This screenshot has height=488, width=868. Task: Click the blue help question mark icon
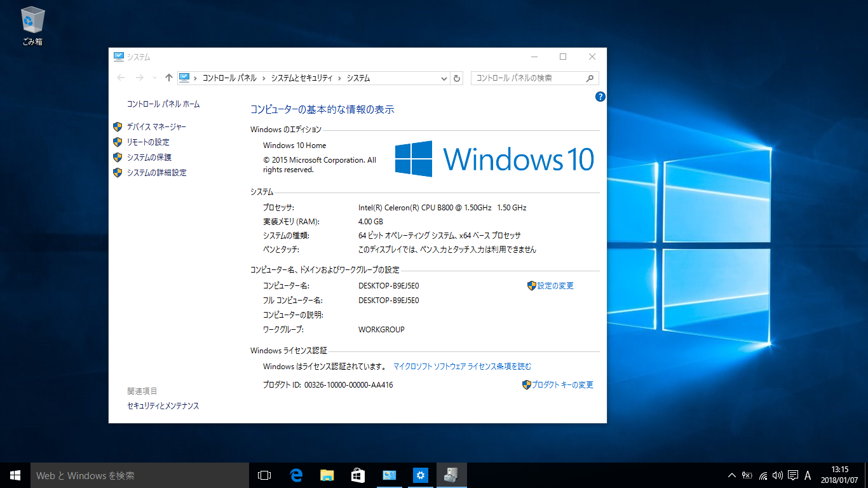600,97
